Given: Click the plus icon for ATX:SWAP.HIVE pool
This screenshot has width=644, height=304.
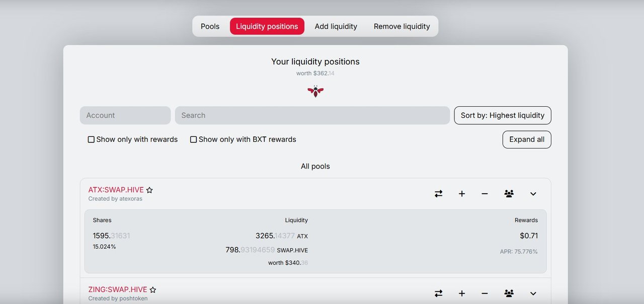Looking at the screenshot, I should click(x=462, y=194).
